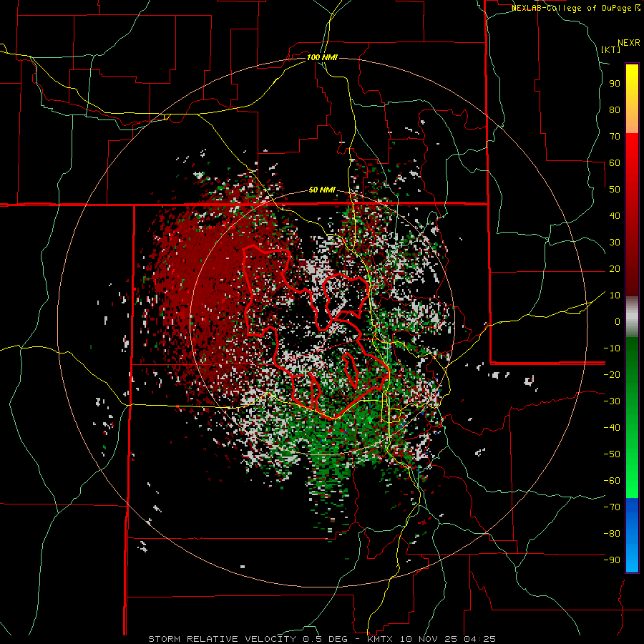Click the -40 value on velocity scale
This screenshot has height=644, width=644.
point(612,428)
